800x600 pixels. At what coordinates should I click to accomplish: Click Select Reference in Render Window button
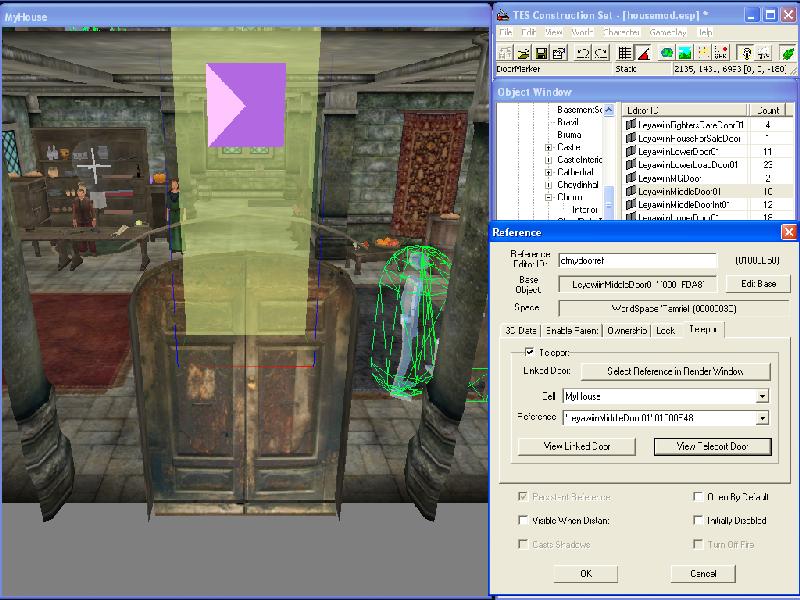click(x=675, y=371)
